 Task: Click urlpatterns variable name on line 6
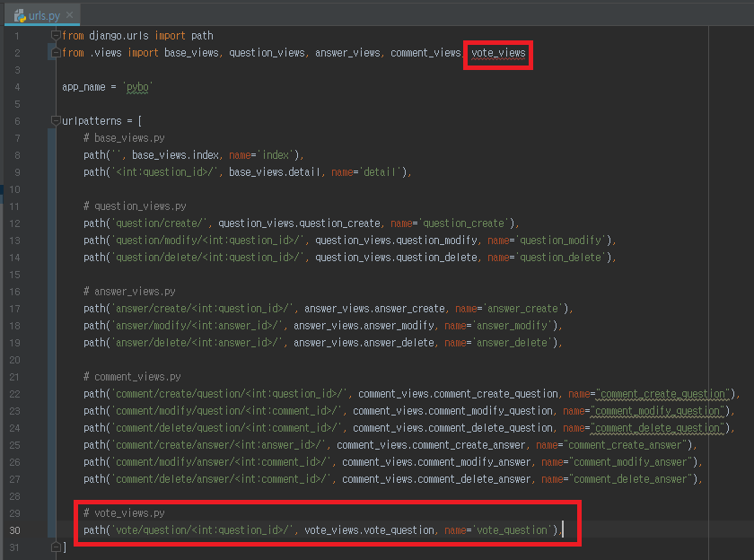click(92, 121)
